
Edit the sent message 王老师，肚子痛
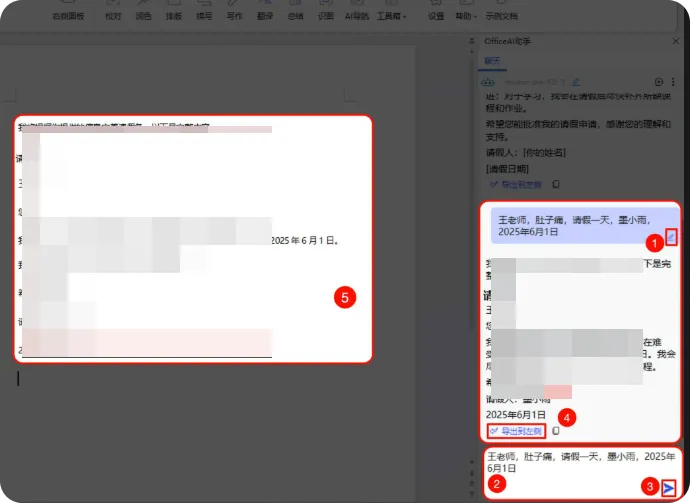click(x=671, y=237)
